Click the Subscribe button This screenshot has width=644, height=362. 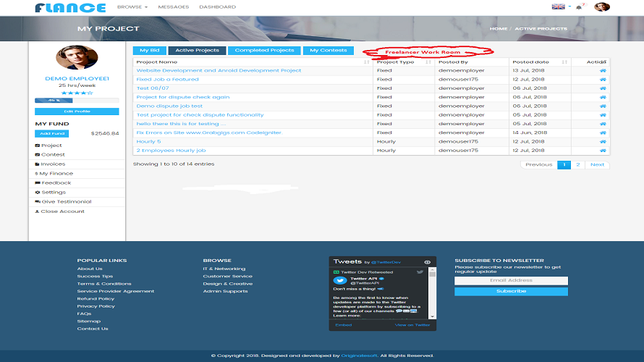[511, 291]
